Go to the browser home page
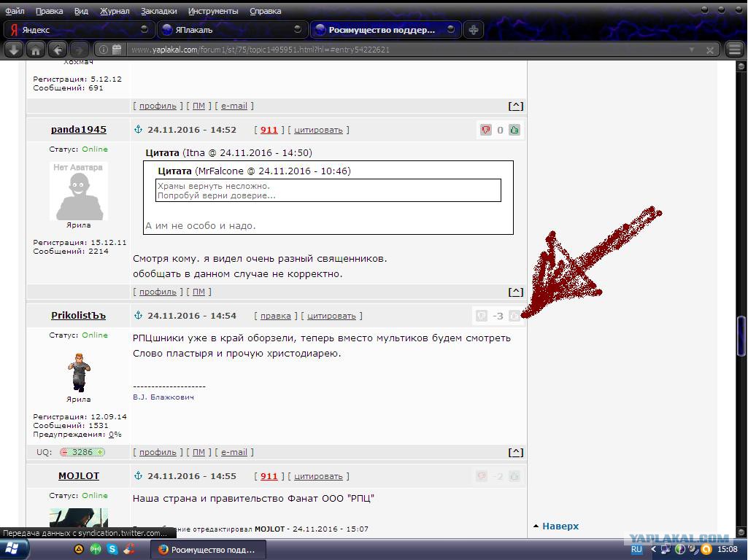Viewport: 748px width, 560px height. (x=36, y=50)
